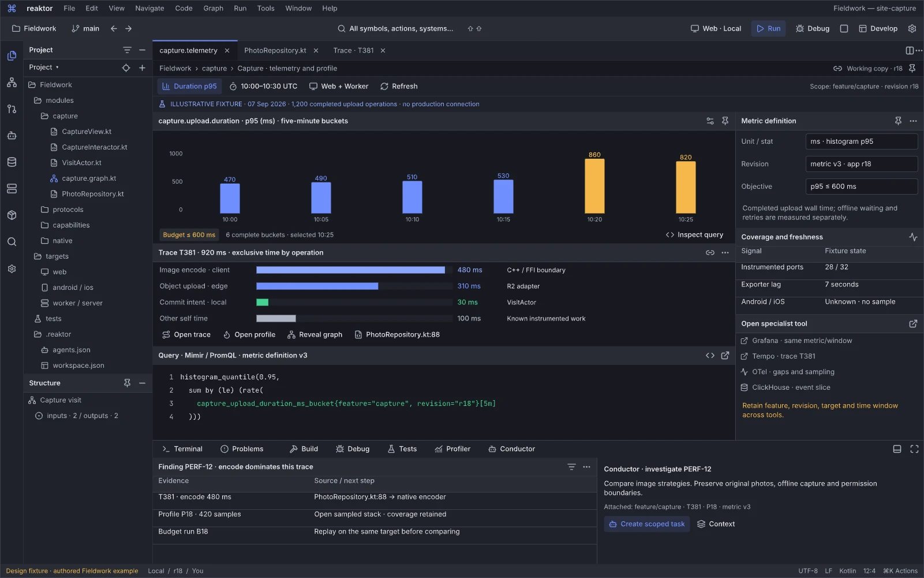Viewport: 924px width, 578px height.
Task: Pin the Working copy r18 indicator
Action: pos(912,68)
